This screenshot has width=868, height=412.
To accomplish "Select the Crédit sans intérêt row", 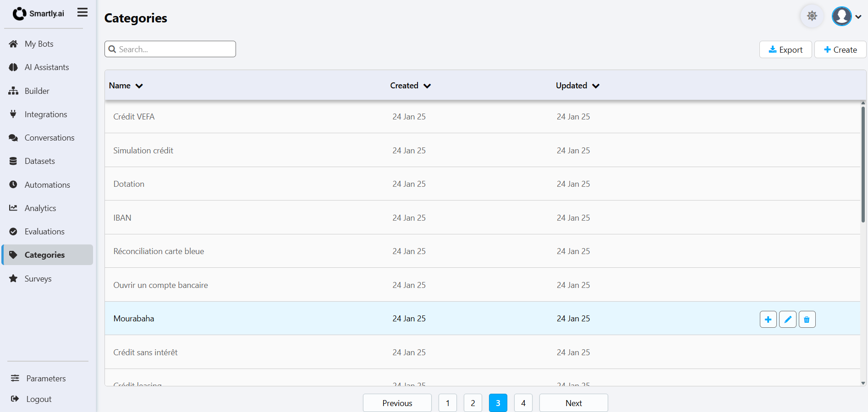I will tap(483, 352).
